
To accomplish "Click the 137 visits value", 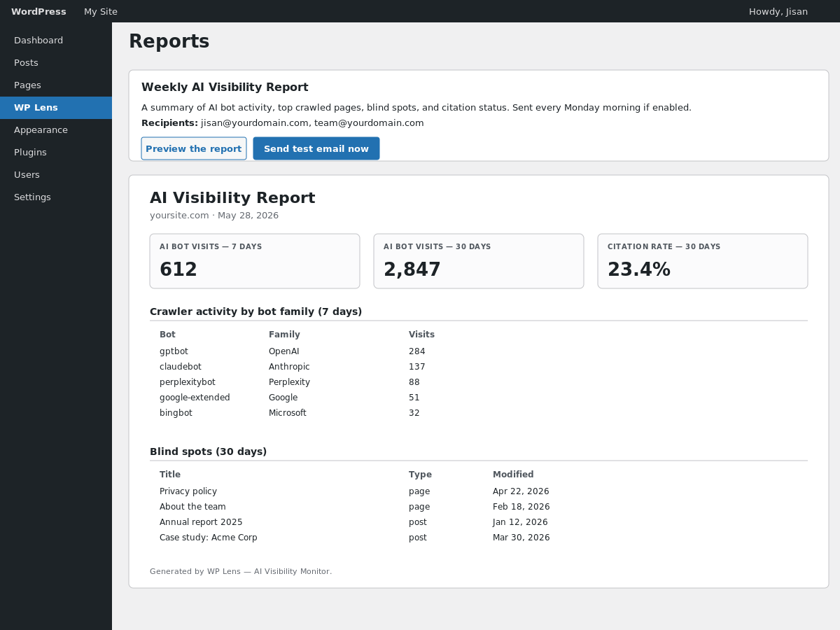I will point(417,367).
